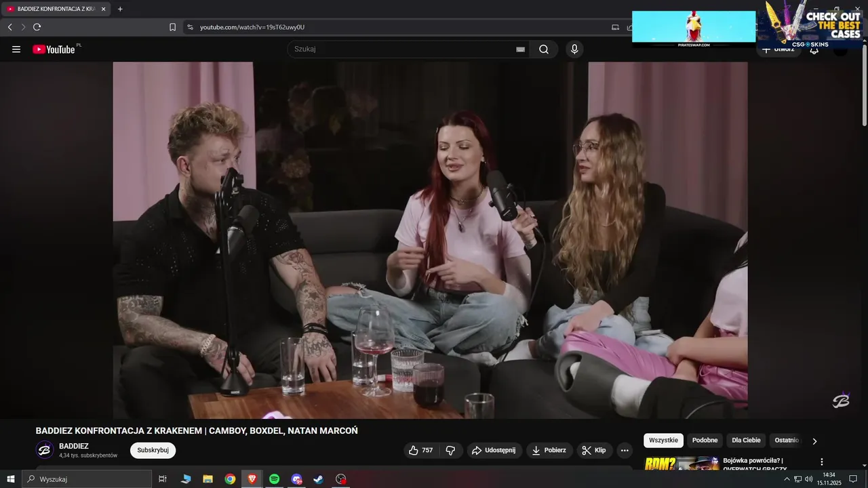Open the notifications bell

coord(814,49)
